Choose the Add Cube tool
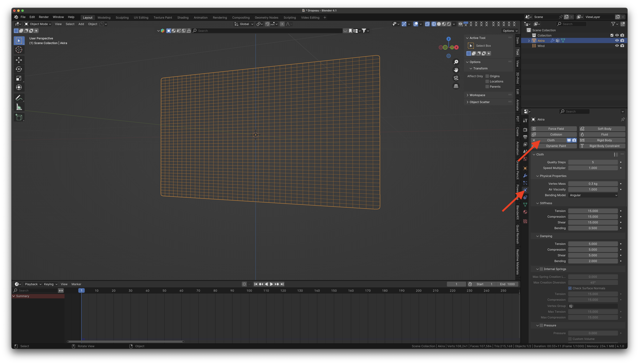Screen dimensions: 639x364 pyautogui.click(x=19, y=117)
